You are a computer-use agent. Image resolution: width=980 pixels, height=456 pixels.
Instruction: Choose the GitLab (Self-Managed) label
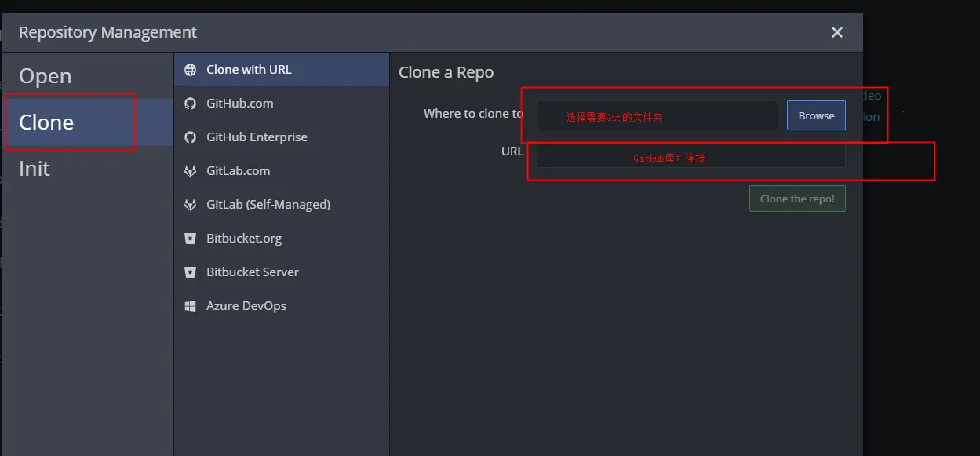tap(268, 205)
